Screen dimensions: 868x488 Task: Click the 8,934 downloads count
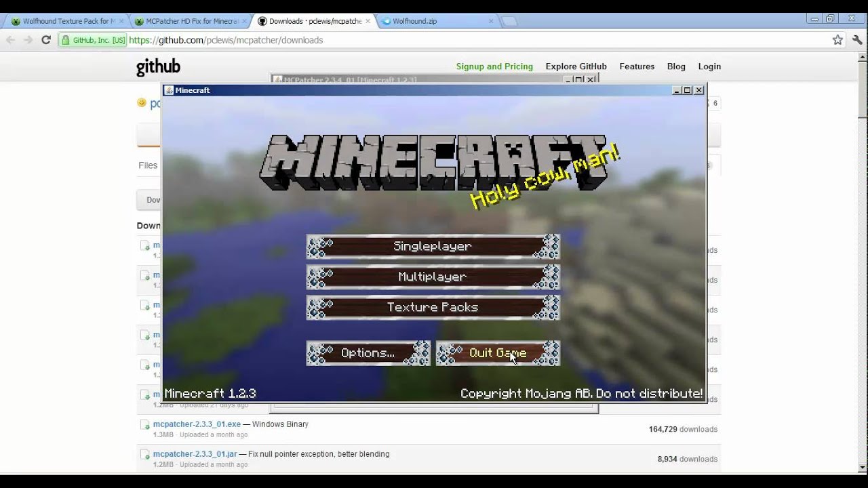click(x=687, y=459)
